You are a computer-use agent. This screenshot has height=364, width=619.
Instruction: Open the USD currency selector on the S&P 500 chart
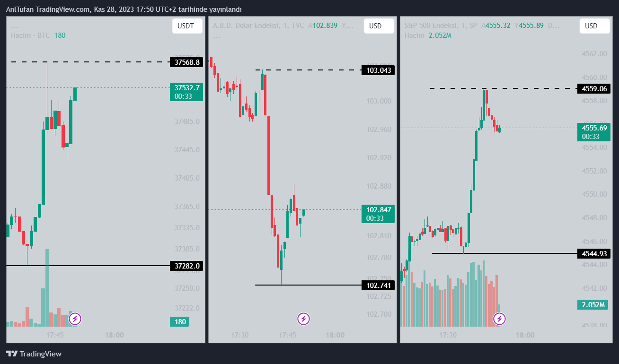pyautogui.click(x=594, y=26)
